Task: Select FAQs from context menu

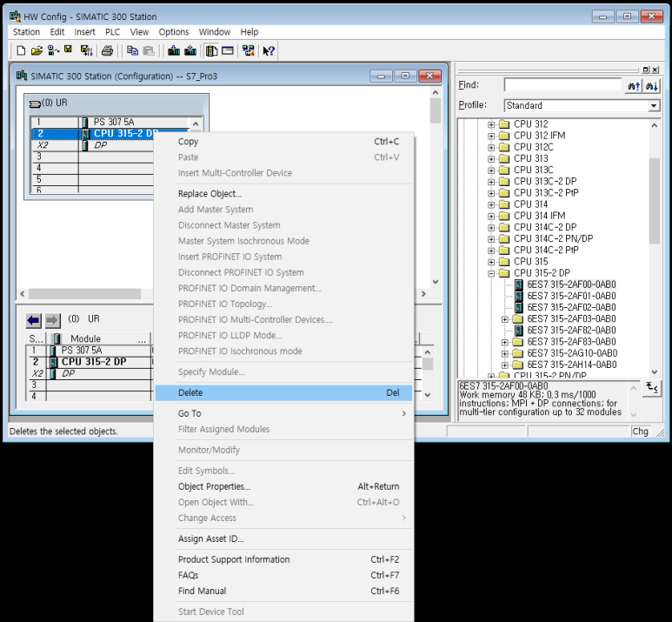Action: pyautogui.click(x=283, y=575)
